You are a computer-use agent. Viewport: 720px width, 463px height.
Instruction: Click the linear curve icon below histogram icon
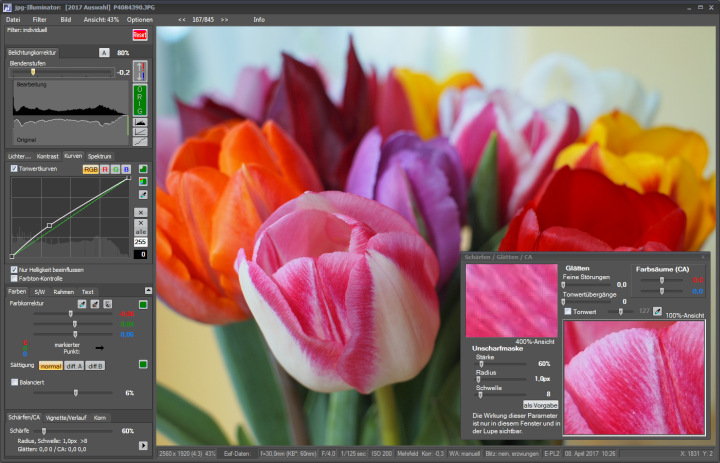pos(140,132)
